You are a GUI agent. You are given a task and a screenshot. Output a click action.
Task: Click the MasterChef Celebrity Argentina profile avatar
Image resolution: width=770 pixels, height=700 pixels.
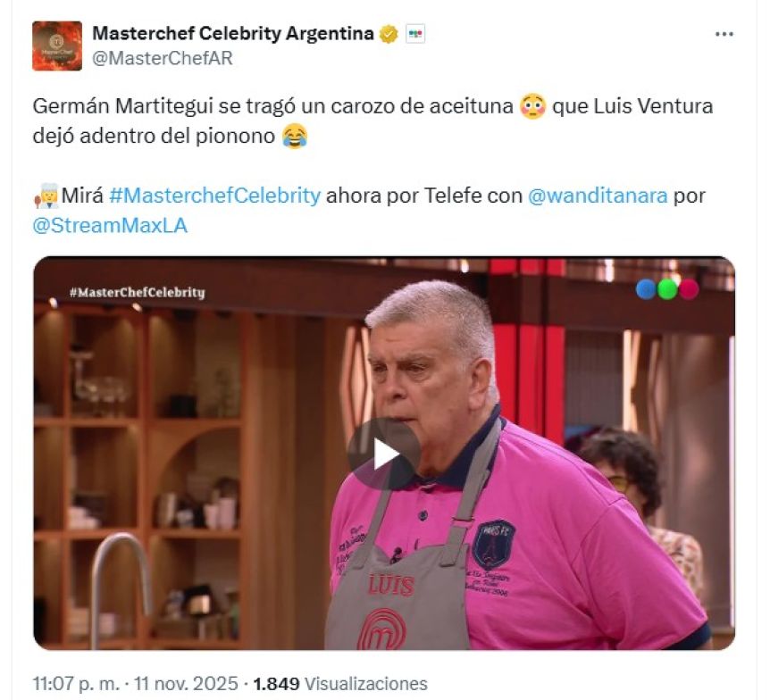click(57, 46)
